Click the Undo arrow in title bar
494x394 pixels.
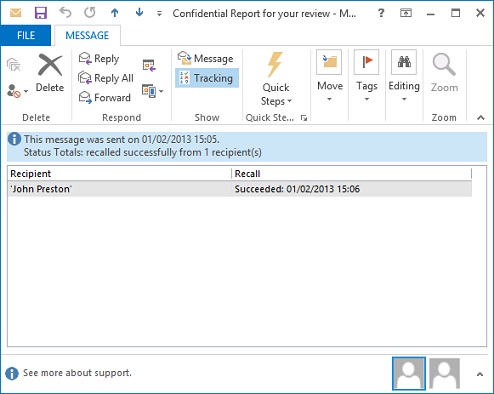click(65, 13)
